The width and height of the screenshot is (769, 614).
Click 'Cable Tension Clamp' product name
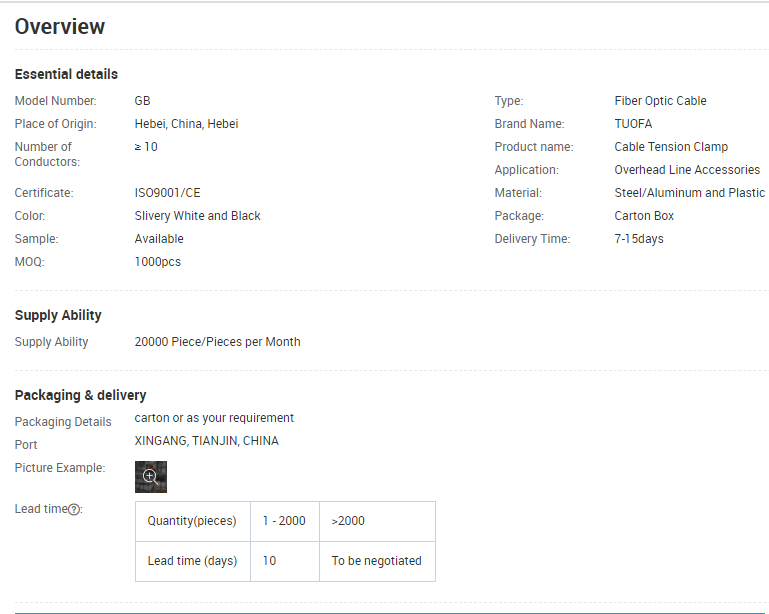pos(671,147)
